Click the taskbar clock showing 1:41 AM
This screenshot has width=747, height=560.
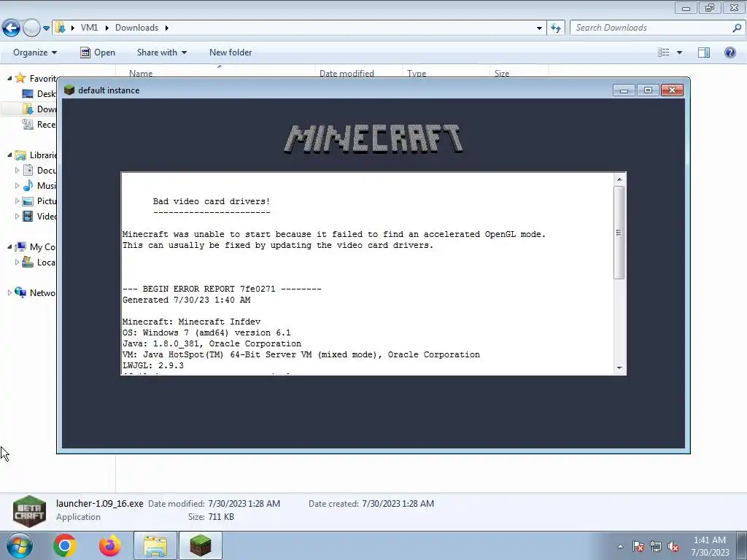pyautogui.click(x=710, y=546)
